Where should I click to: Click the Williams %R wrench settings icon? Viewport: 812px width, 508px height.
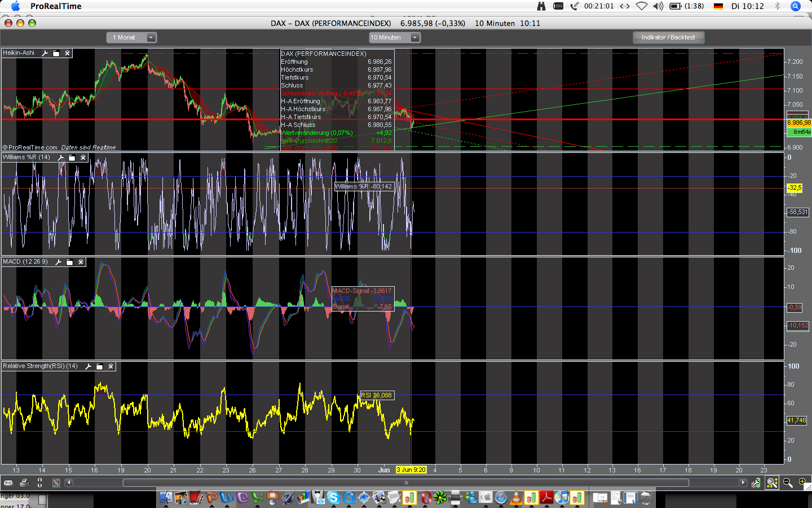[x=61, y=157]
